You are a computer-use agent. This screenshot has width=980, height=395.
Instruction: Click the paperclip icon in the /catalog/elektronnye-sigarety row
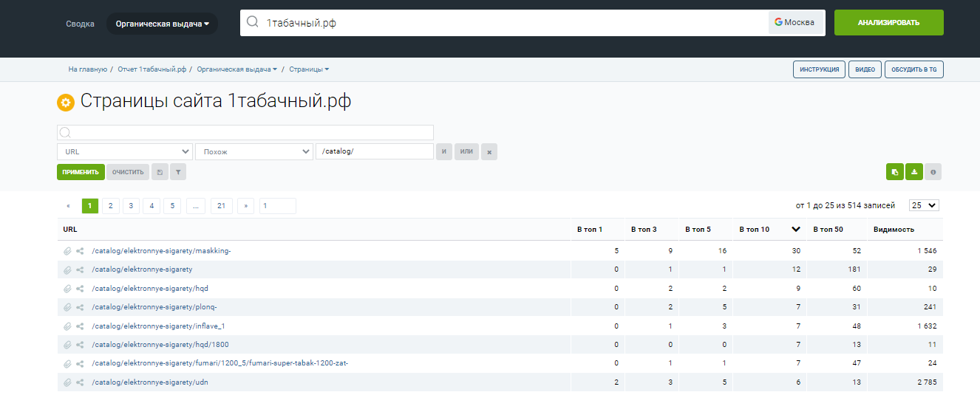[x=67, y=269]
